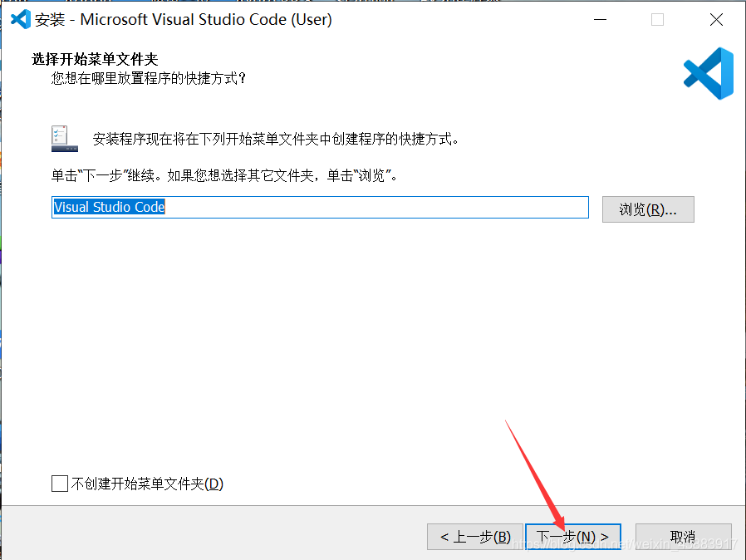The width and height of the screenshot is (746, 560).
Task: Click the Visual Studio Code folder name field
Action: tap(320, 207)
